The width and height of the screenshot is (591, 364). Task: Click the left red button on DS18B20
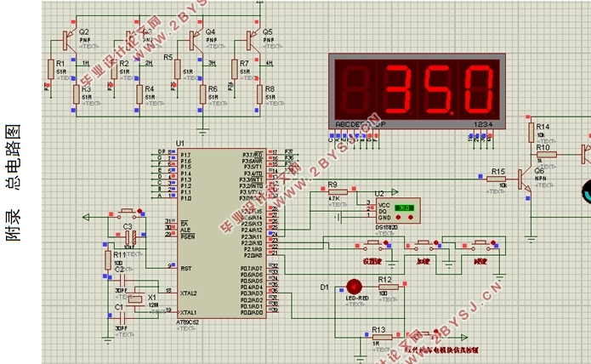click(398, 218)
